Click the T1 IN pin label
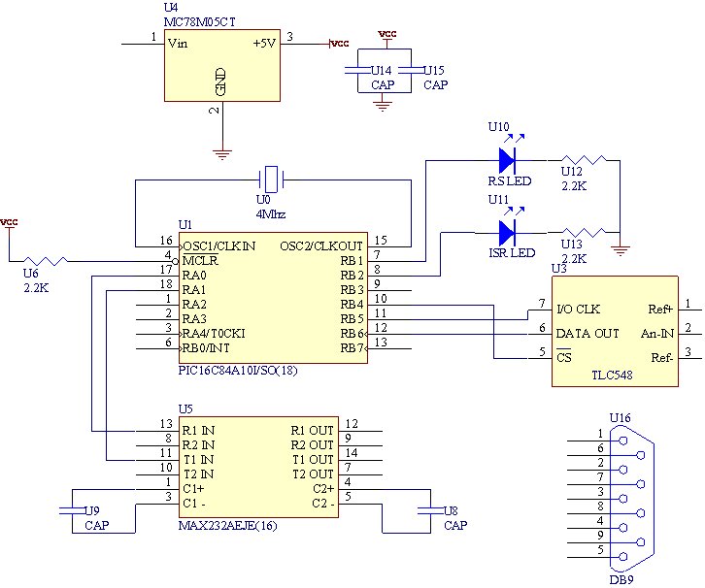The image size is (705, 588). click(x=199, y=460)
